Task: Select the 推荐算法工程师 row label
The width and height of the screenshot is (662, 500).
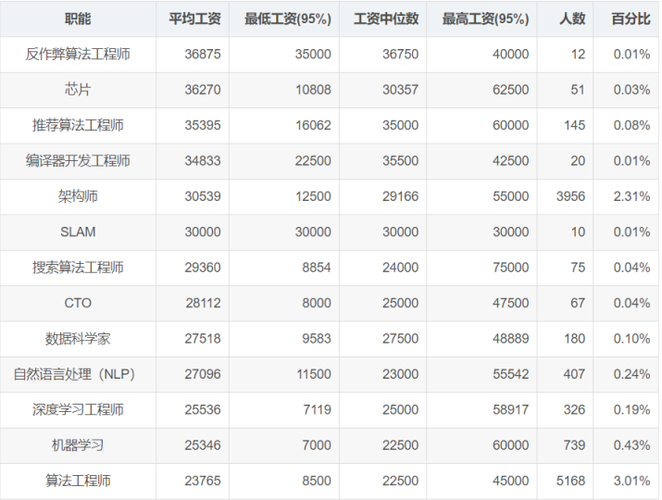Action: [x=78, y=125]
